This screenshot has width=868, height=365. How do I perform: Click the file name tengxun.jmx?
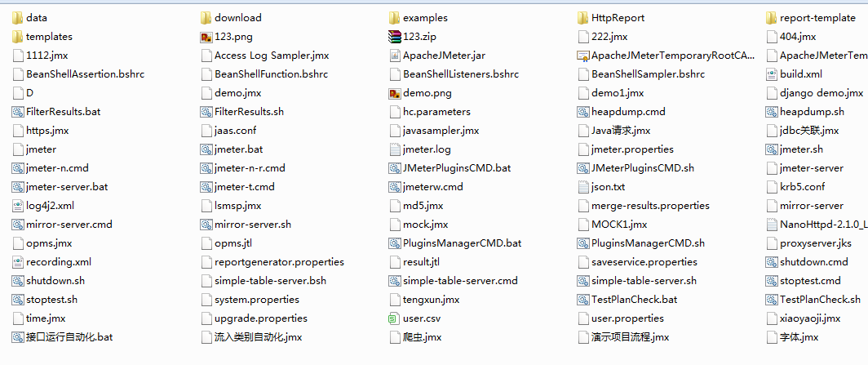tap(432, 300)
